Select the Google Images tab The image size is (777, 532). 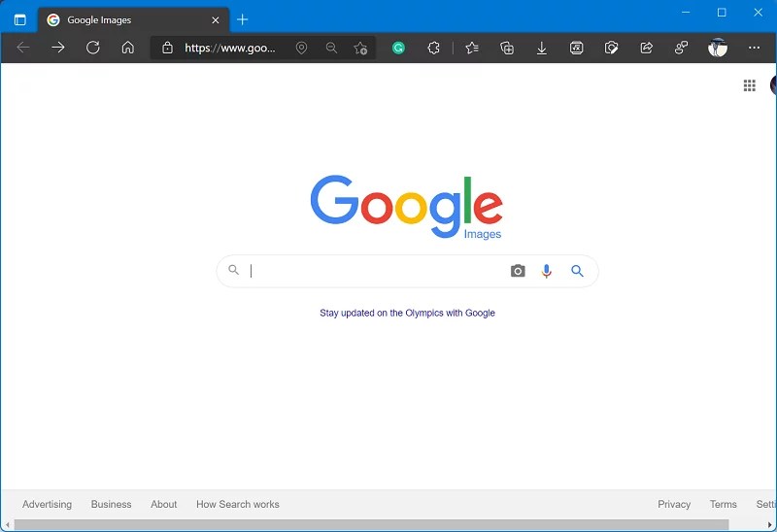click(x=134, y=19)
